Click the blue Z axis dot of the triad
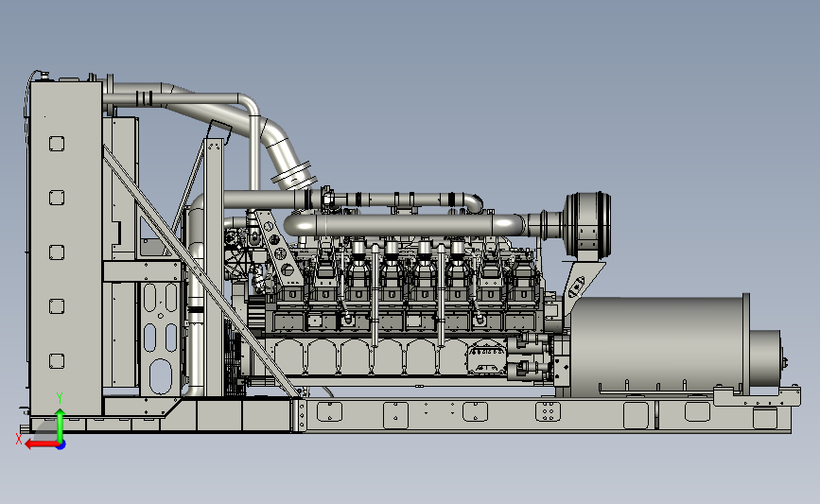This screenshot has width=820, height=504. tap(61, 445)
